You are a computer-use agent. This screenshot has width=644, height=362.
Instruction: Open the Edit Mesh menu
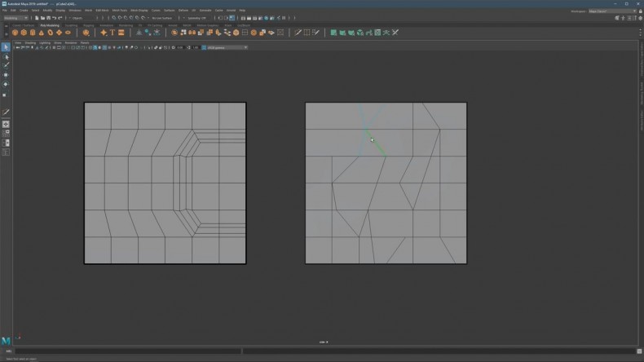coord(102,11)
